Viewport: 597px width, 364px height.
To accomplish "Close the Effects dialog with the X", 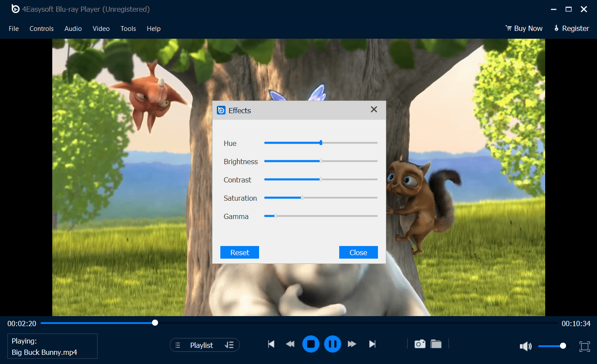I will (374, 110).
